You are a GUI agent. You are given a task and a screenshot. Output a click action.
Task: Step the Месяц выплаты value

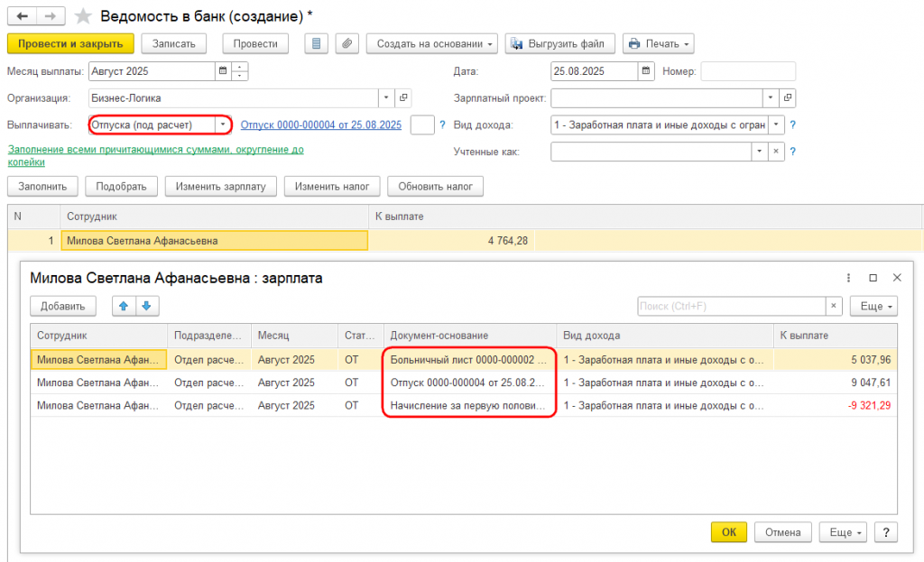[x=240, y=71]
